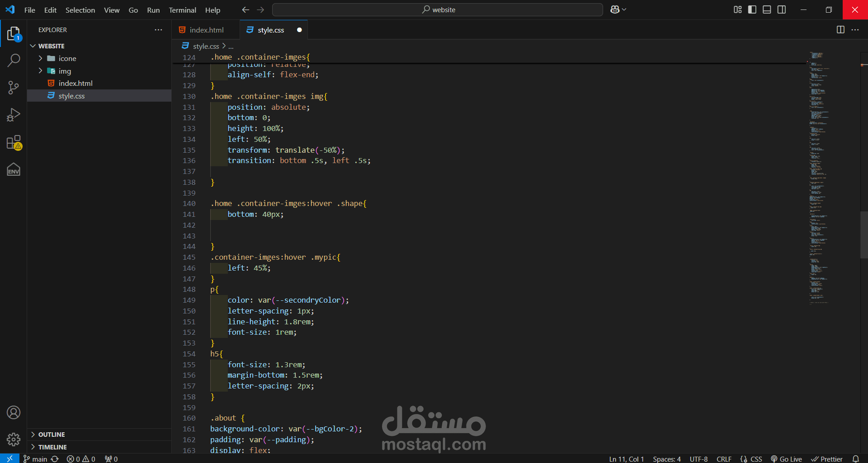
Task: Click the Synchronize Changes icon
Action: pyautogui.click(x=55, y=459)
